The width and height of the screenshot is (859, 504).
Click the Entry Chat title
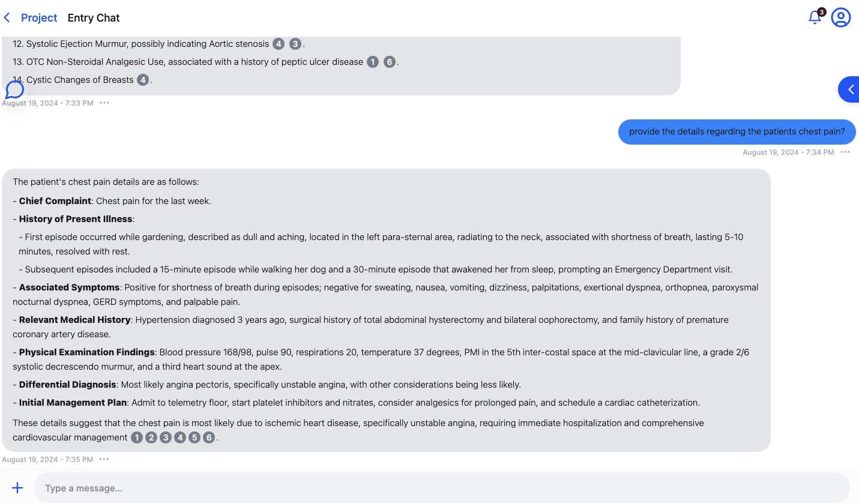click(94, 18)
